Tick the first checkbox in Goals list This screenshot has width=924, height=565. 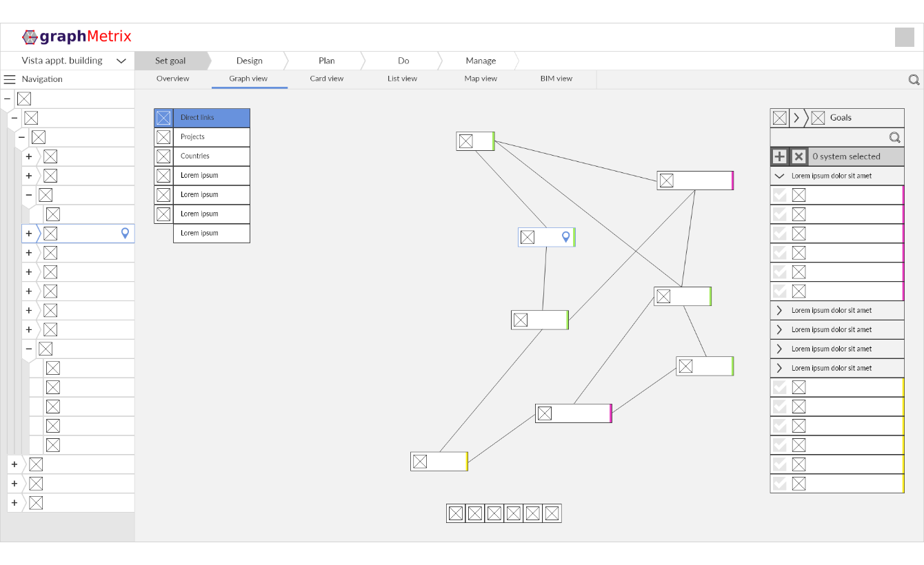pyautogui.click(x=780, y=195)
